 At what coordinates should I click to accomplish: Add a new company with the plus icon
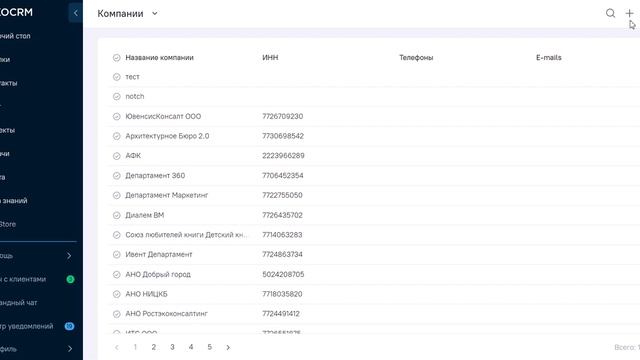629,13
